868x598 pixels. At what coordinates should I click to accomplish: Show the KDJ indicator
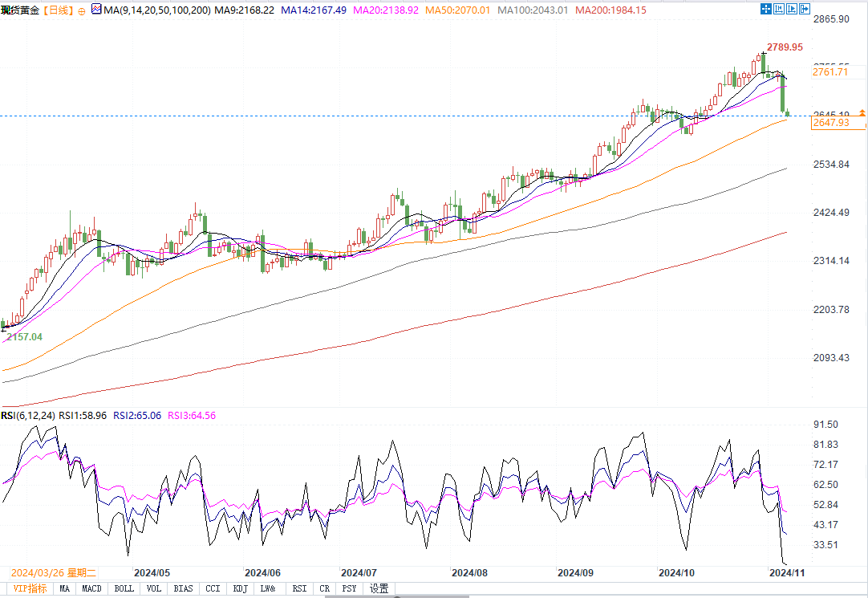click(239, 588)
